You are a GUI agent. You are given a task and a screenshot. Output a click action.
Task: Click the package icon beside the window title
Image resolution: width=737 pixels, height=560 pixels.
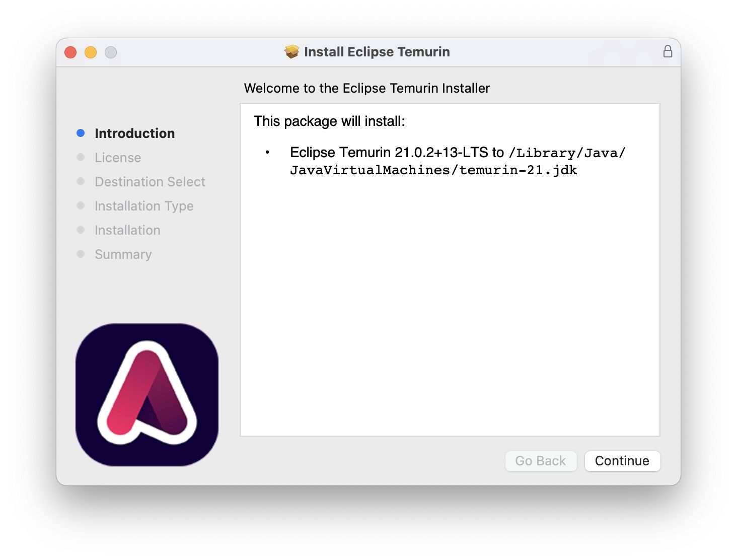pos(291,51)
